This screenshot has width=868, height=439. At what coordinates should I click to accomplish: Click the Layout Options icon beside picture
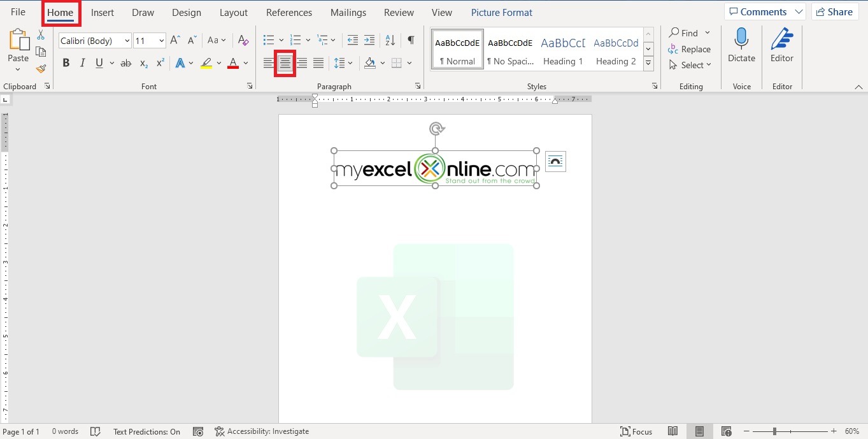(555, 162)
